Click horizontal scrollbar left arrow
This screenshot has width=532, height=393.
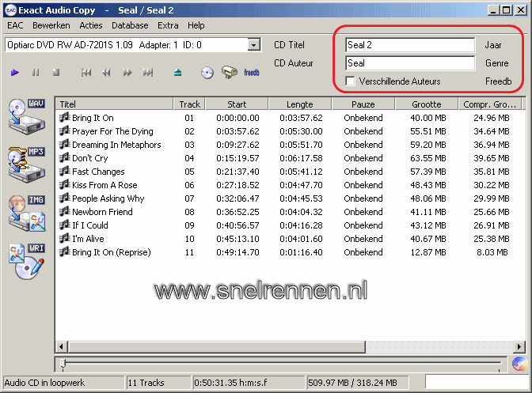62,346
